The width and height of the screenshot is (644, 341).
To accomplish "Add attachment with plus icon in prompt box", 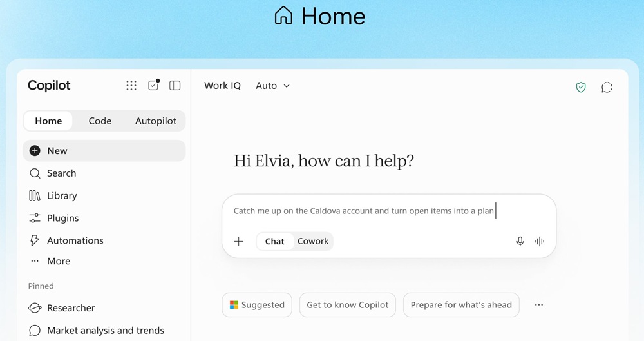I will coord(239,242).
